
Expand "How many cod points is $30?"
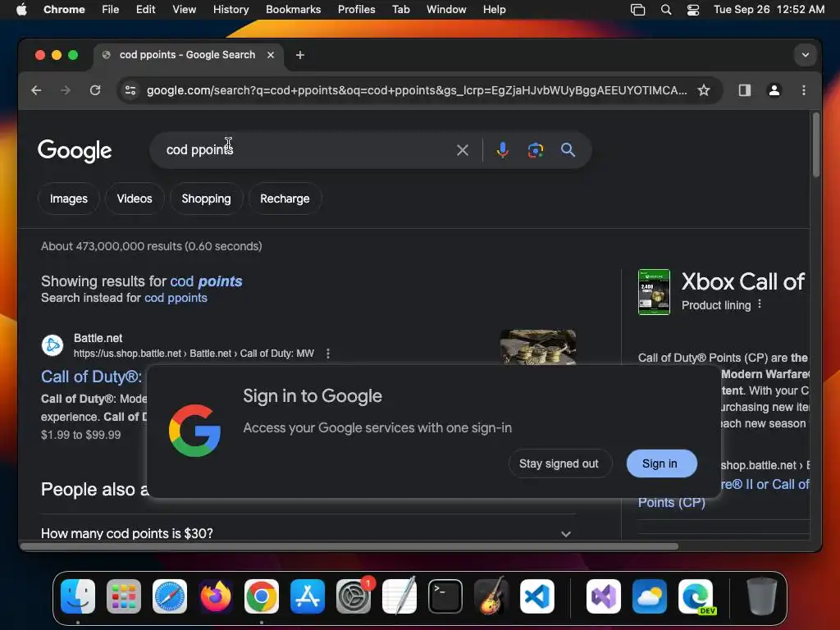(308, 533)
